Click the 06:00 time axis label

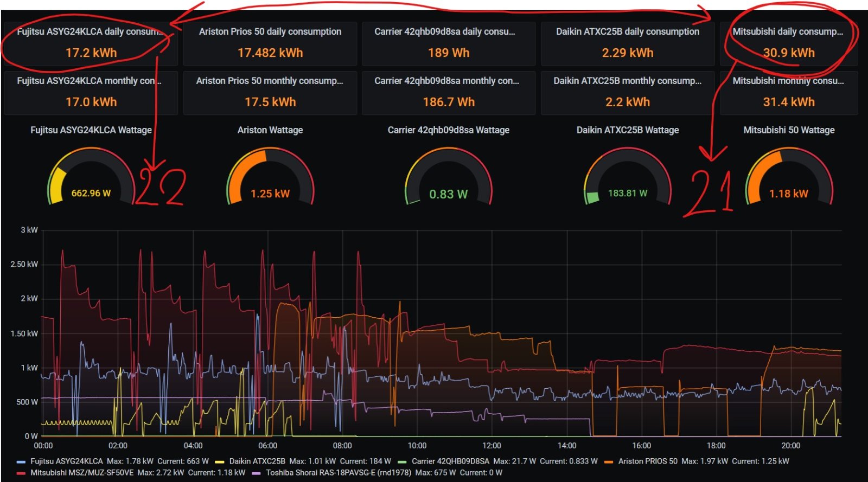(x=267, y=446)
